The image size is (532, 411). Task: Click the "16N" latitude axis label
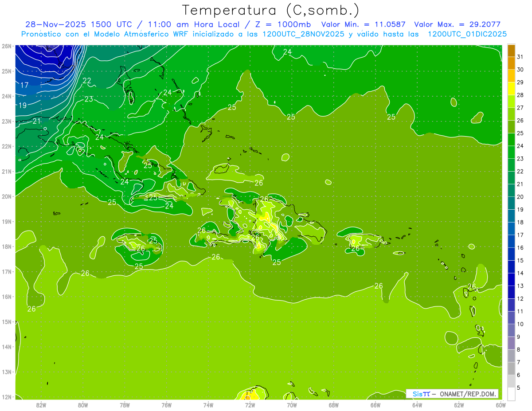click(6, 297)
